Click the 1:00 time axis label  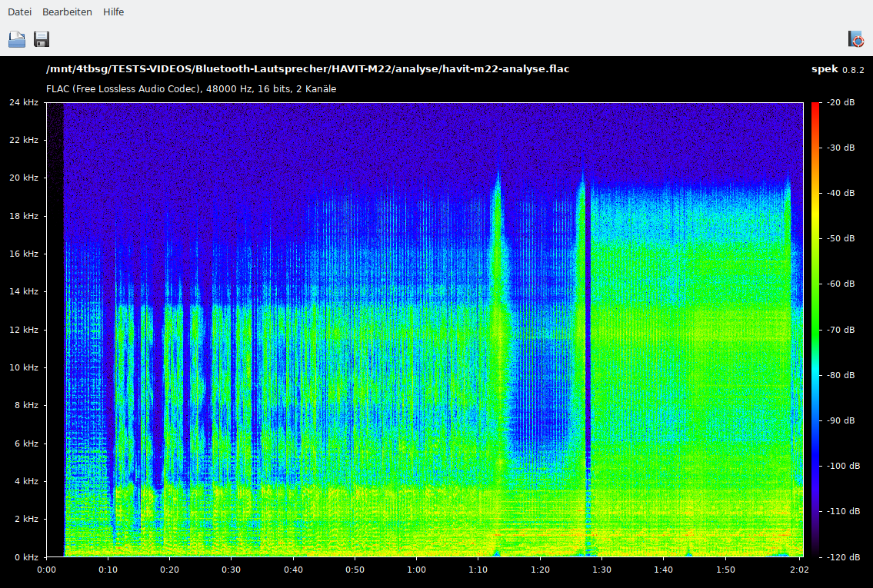[416, 570]
